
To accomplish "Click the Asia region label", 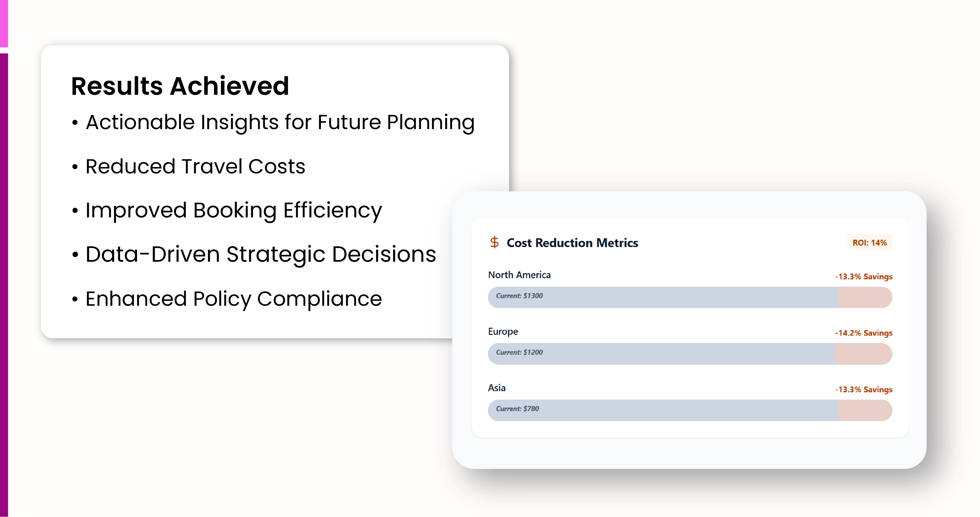I will (497, 388).
